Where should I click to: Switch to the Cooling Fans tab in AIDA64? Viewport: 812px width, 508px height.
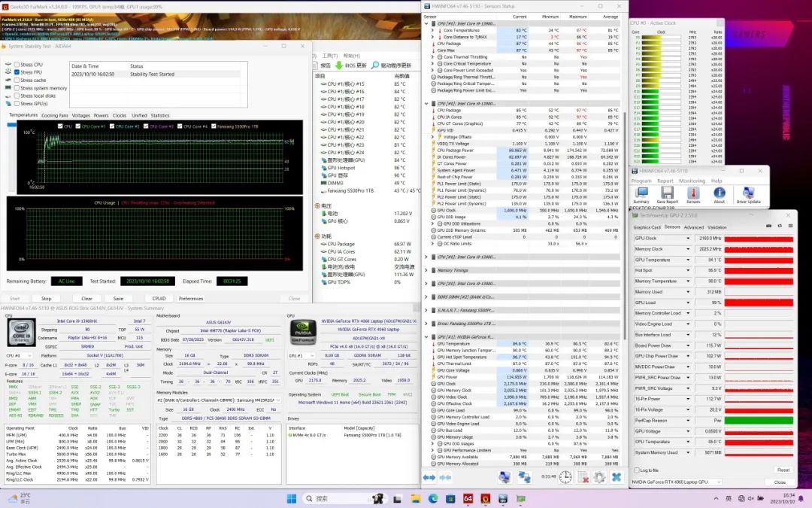pos(54,115)
